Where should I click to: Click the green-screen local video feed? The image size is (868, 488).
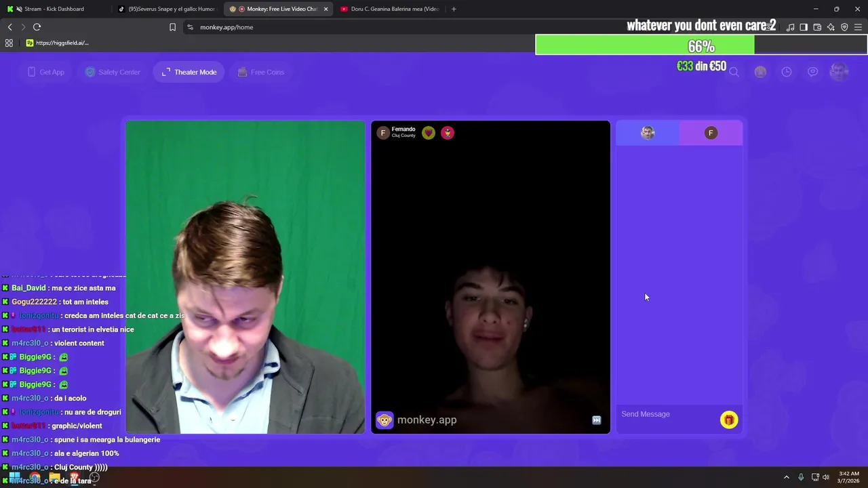tap(245, 277)
